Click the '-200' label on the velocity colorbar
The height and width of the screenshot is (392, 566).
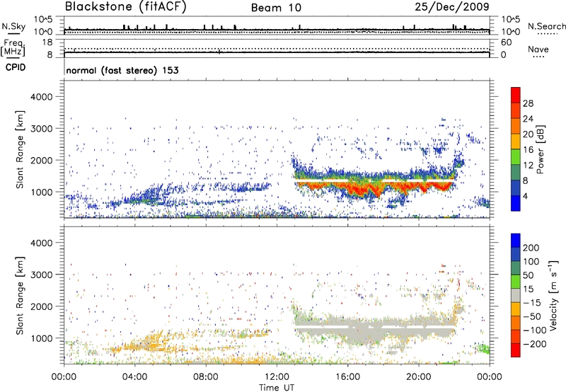[534, 344]
